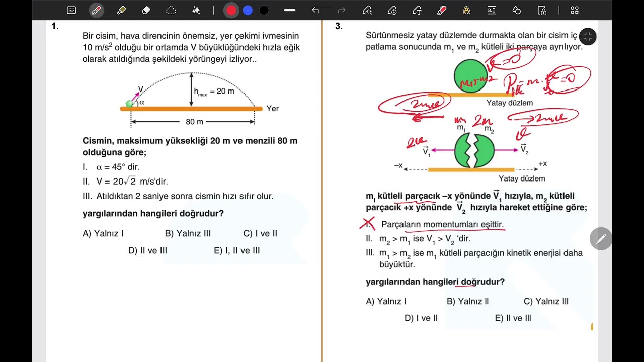Click the 'Yer' ground label
This screenshot has width=644, height=362.
[272, 108]
